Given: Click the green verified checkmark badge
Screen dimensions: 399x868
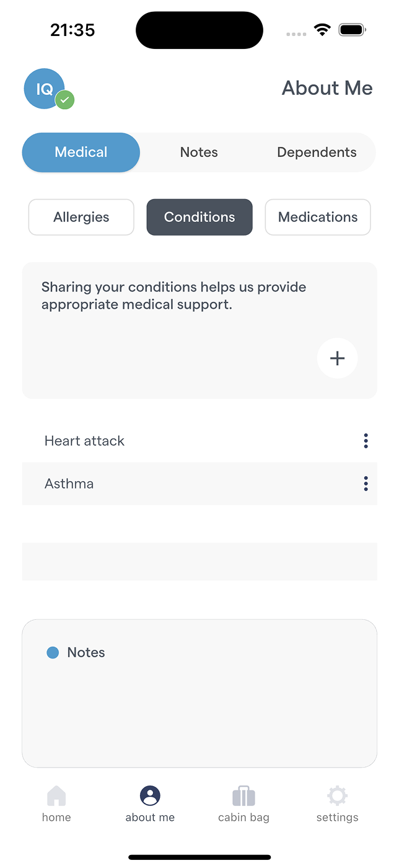Looking at the screenshot, I should (64, 100).
